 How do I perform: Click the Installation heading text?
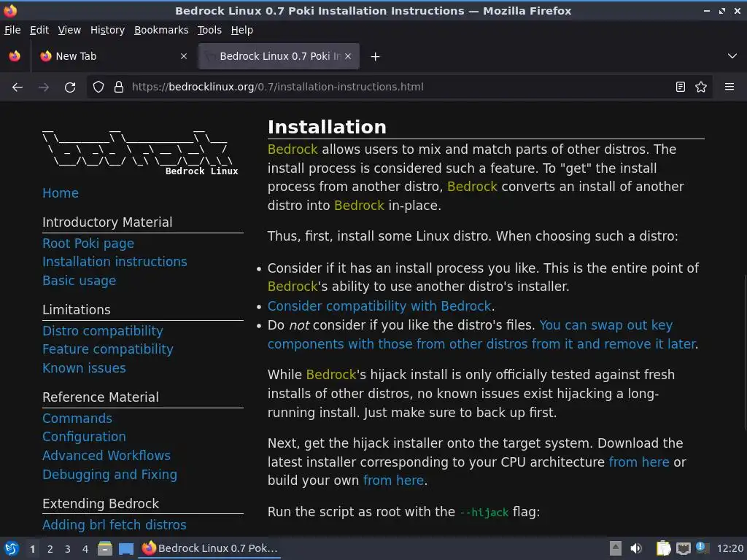(327, 127)
